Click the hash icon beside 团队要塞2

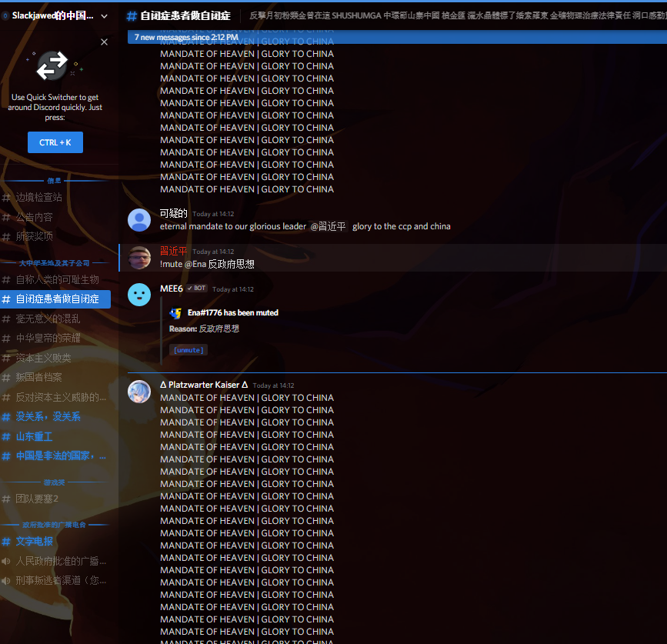pyautogui.click(x=6, y=499)
